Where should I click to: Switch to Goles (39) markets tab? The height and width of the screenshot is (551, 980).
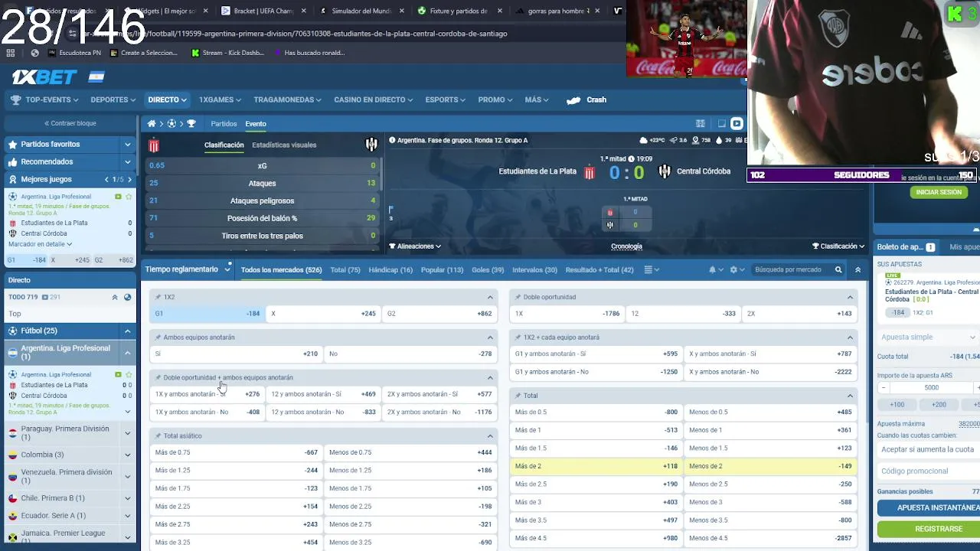pyautogui.click(x=488, y=269)
